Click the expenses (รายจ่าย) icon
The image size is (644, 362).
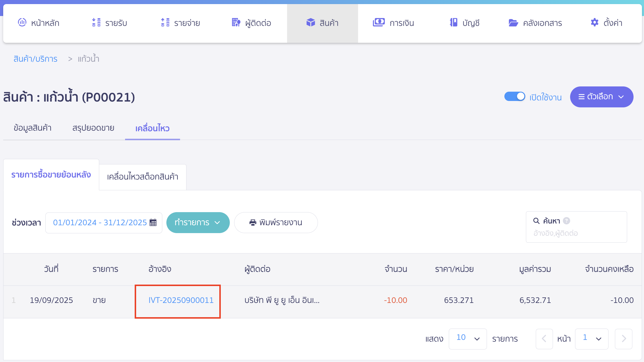(x=165, y=22)
